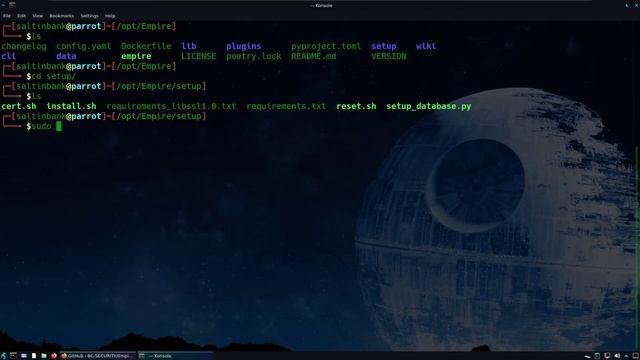
Task: Switch to the GitHub BC-SECURITY browser window
Action: (98, 356)
